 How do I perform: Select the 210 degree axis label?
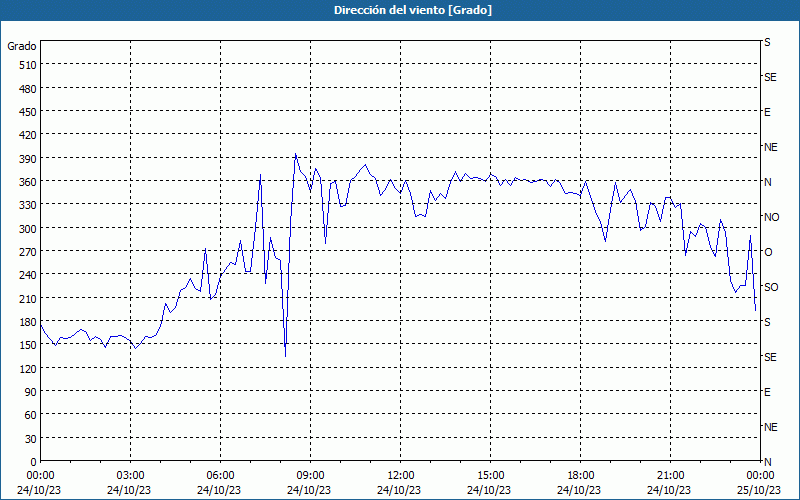point(29,298)
